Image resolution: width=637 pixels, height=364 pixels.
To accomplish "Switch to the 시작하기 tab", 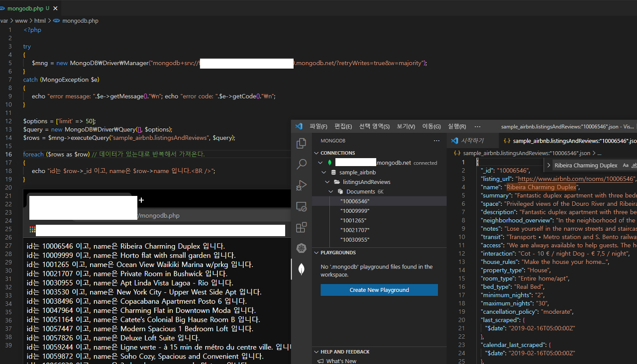I will [x=472, y=141].
